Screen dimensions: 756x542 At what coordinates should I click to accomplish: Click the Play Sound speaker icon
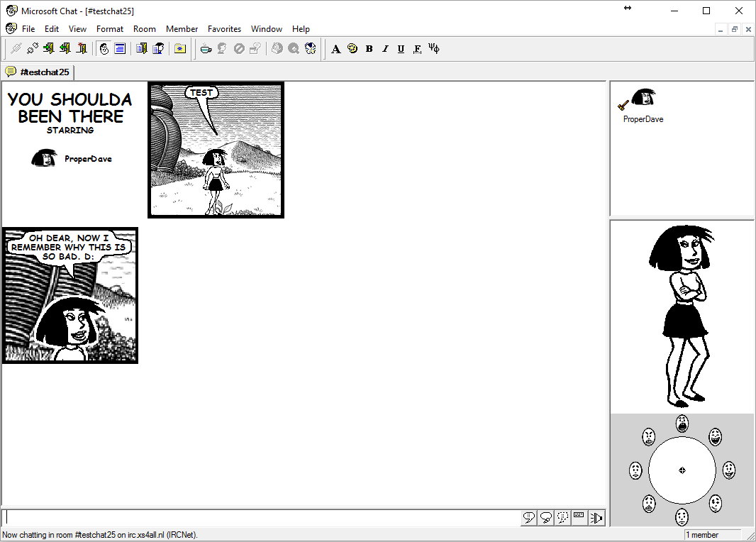(596, 517)
